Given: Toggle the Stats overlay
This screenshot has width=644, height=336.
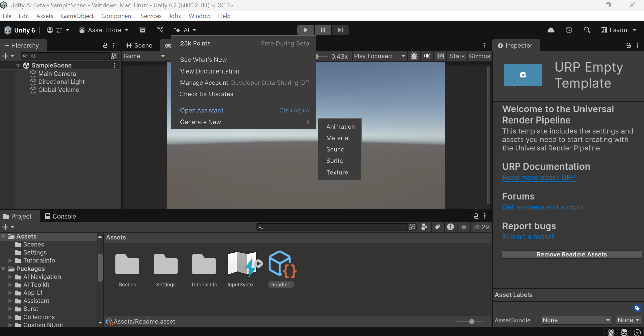Looking at the screenshot, I should (457, 56).
